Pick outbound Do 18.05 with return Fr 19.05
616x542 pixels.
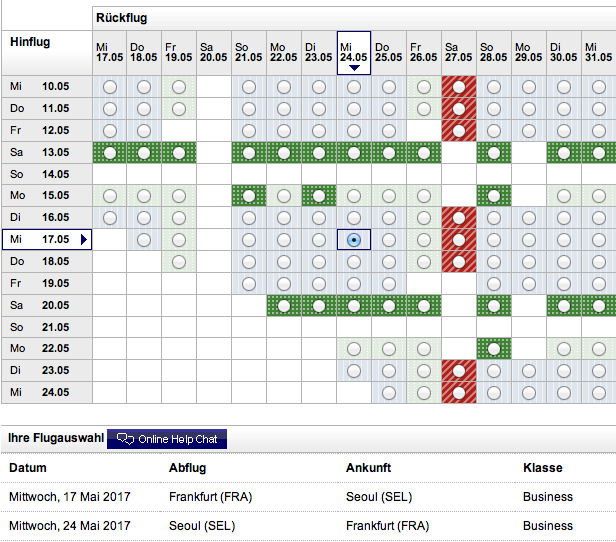(179, 262)
